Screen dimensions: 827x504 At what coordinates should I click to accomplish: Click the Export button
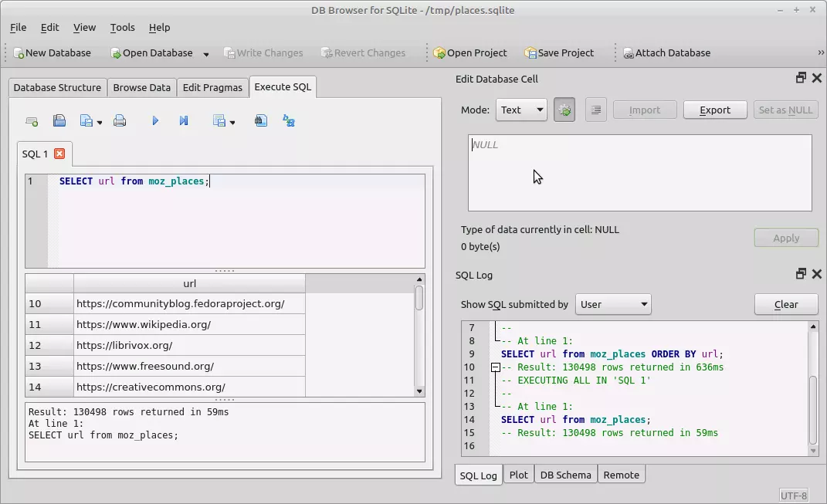(x=714, y=110)
